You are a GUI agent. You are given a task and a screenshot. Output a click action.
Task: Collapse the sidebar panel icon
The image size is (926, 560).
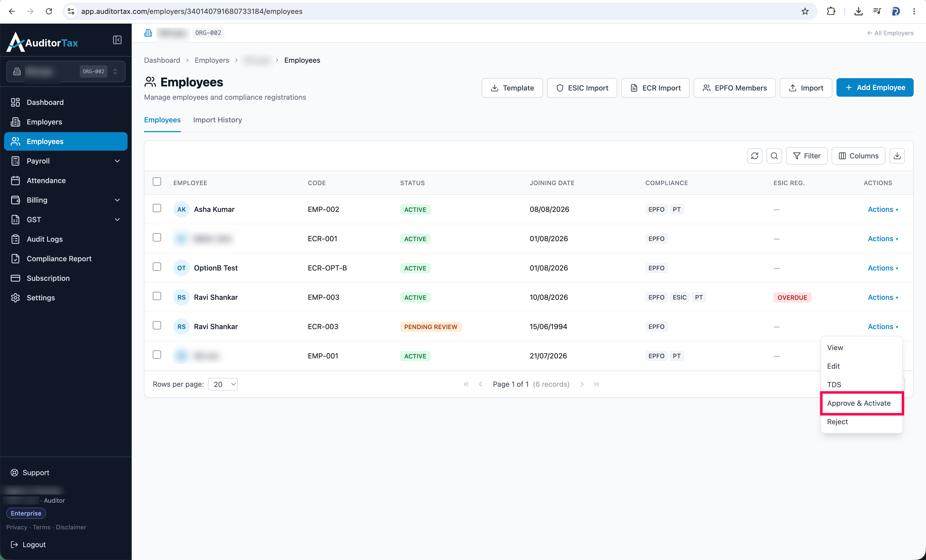coord(117,40)
